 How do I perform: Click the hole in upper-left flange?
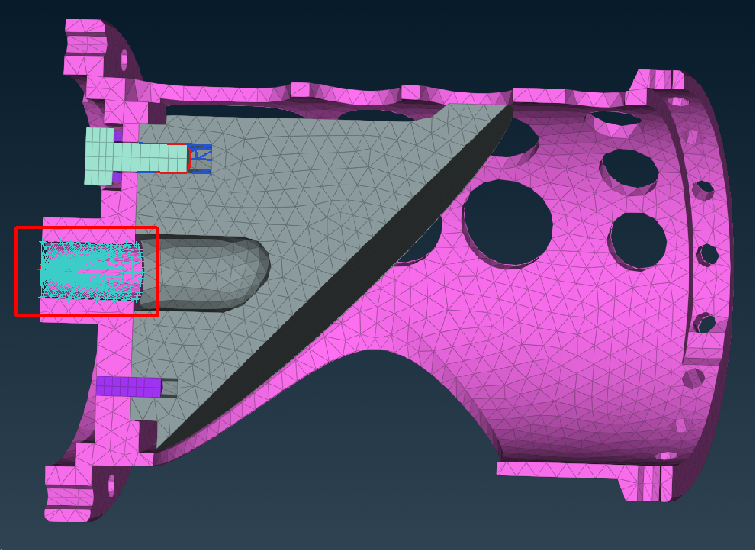click(x=122, y=59)
